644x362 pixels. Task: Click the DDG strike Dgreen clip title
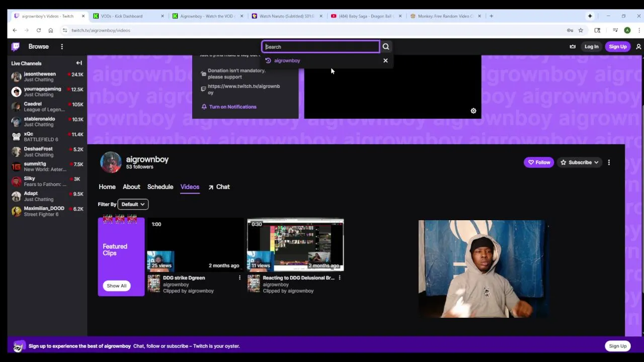(184, 278)
